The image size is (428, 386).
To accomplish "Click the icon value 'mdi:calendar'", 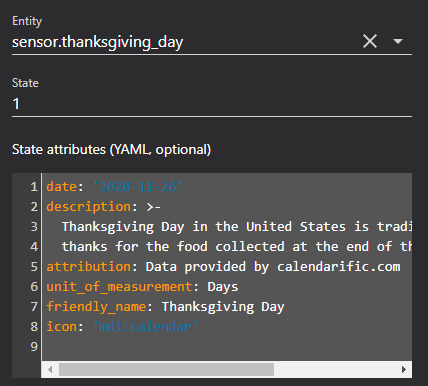I will [146, 327].
